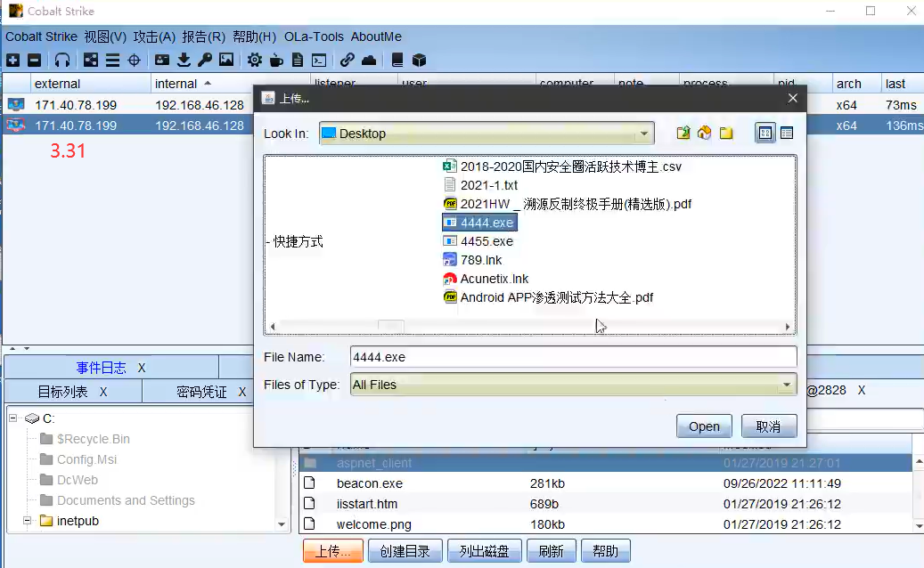This screenshot has width=924, height=568.
Task: Click the File Name input field
Action: pyautogui.click(x=573, y=357)
